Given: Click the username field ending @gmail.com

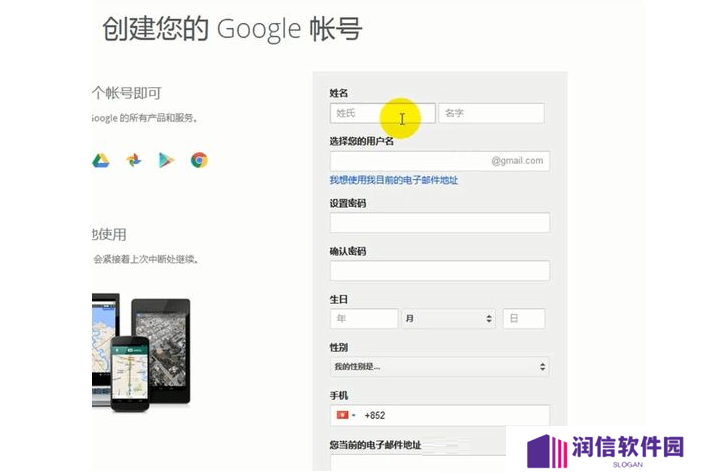Looking at the screenshot, I should click(439, 161).
